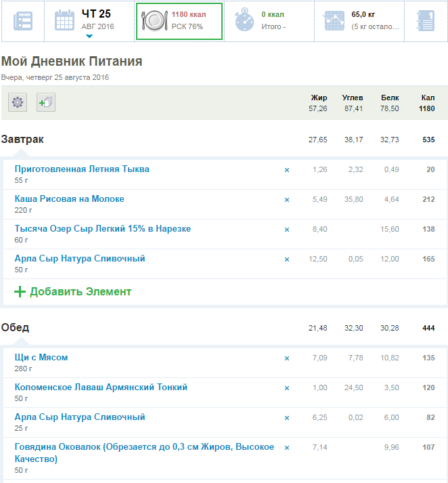This screenshot has width=448, height=483.
Task: Click the Завтрак meal heading
Action: point(22,140)
